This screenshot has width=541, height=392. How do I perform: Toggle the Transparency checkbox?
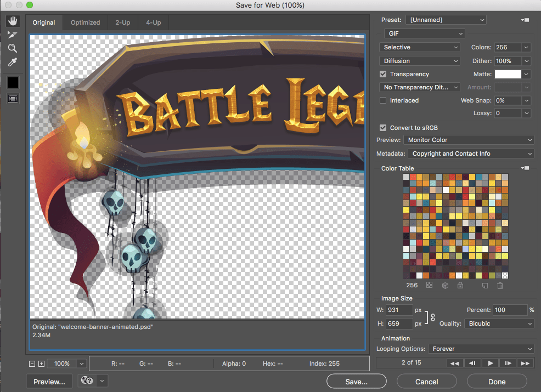tap(383, 74)
